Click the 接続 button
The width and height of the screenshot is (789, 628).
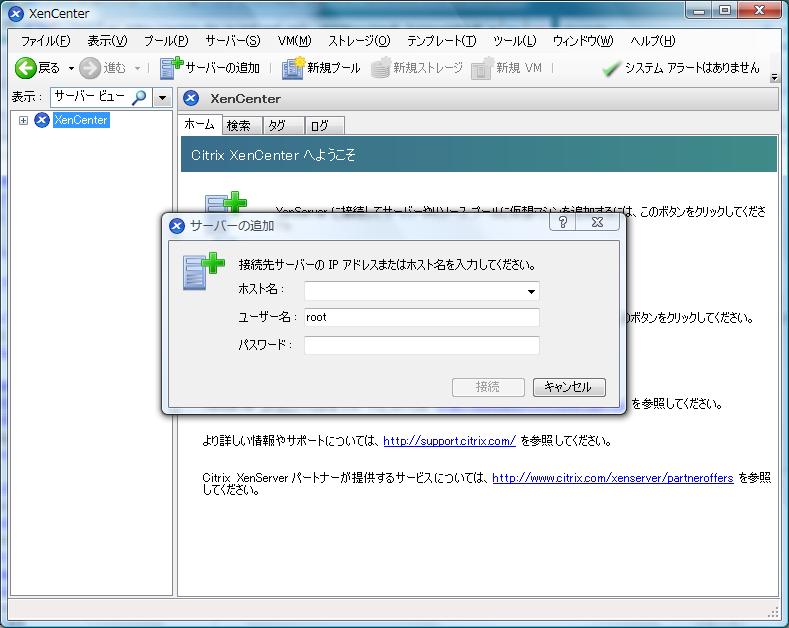click(x=488, y=387)
